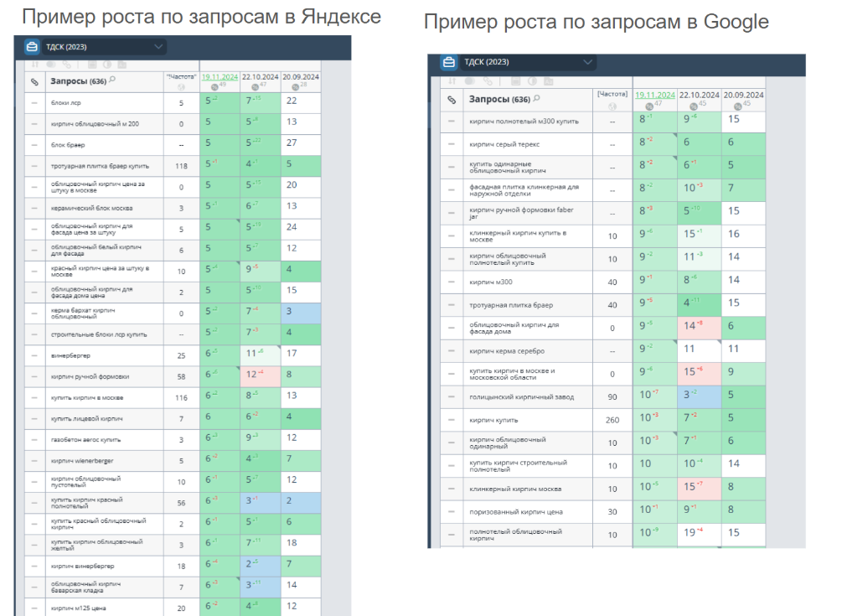Click percent icon under 20.09.2024 in Google panel
This screenshot has width=842, height=616.
(x=738, y=106)
